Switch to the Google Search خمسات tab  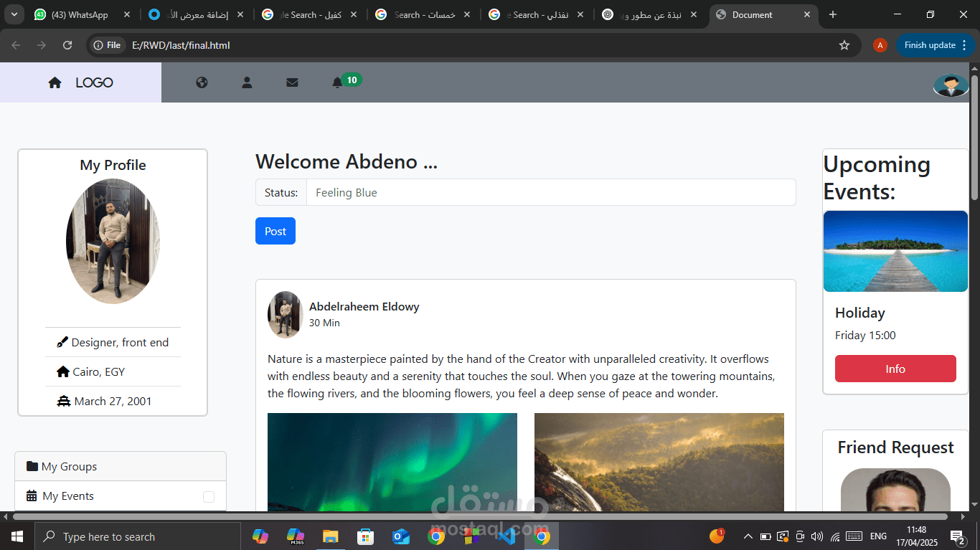(x=423, y=15)
